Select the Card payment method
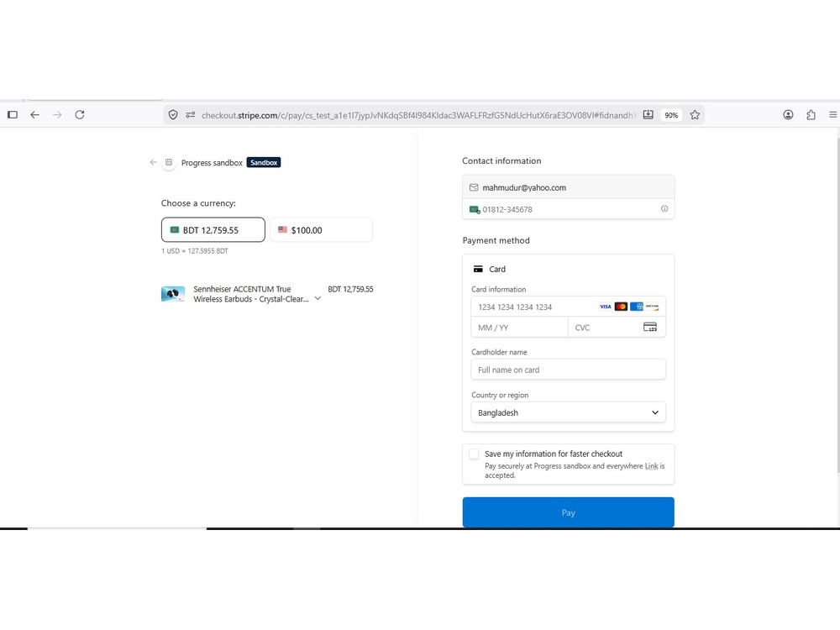The image size is (840, 630). [x=489, y=269]
